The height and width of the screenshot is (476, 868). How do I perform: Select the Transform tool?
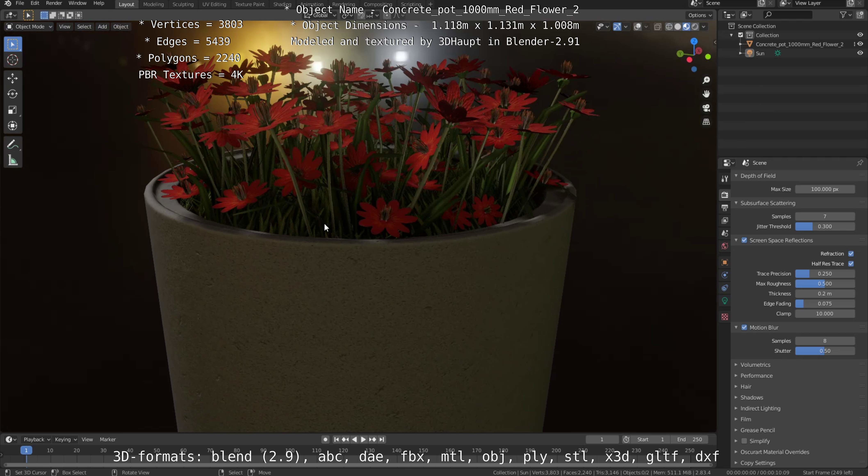(x=13, y=126)
